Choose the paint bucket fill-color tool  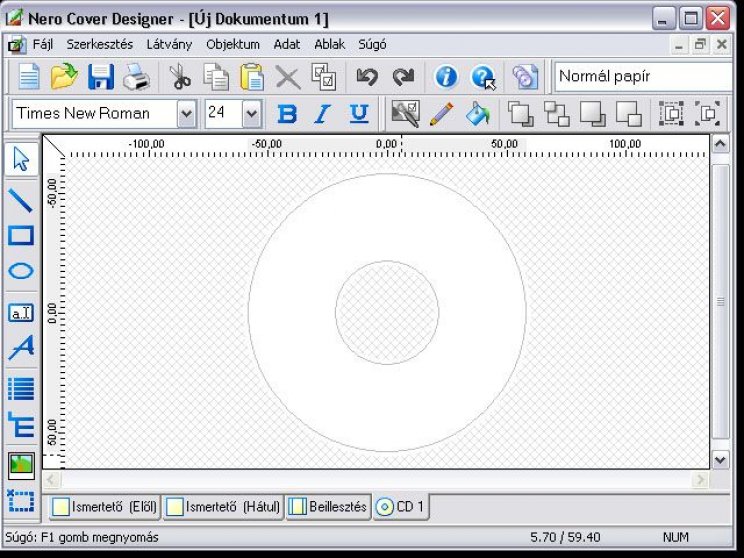point(477,114)
